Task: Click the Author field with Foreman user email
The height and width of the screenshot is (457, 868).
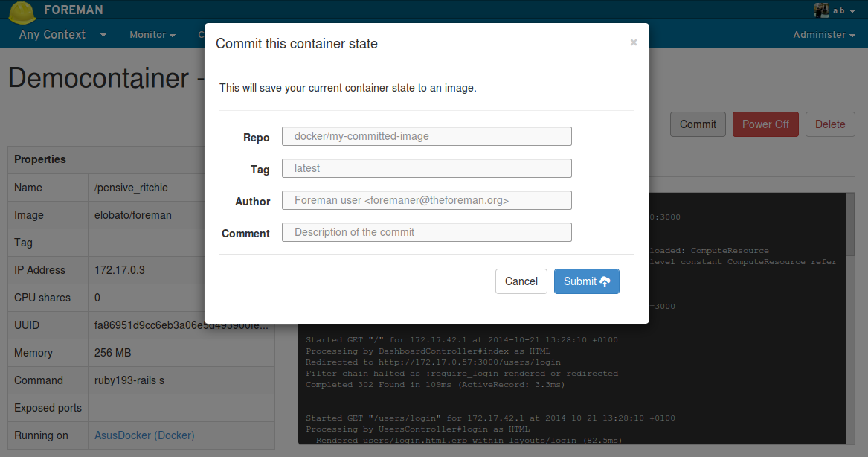Action: [426, 200]
